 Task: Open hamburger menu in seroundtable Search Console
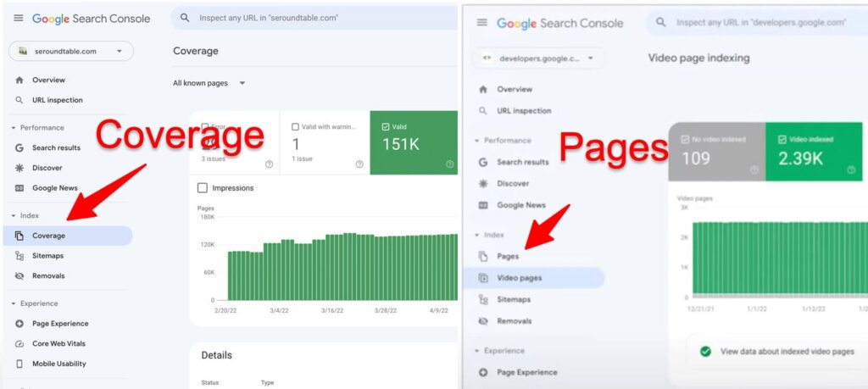pyautogui.click(x=19, y=18)
